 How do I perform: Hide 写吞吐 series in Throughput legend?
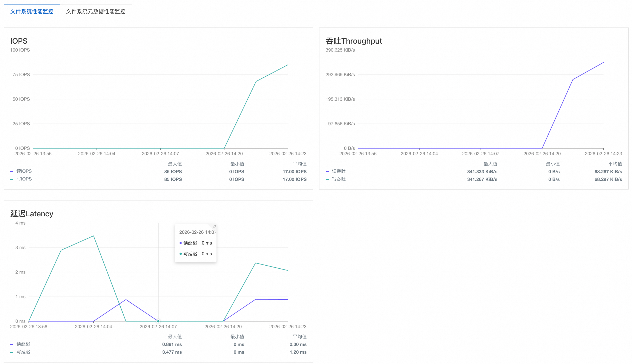[x=339, y=179]
